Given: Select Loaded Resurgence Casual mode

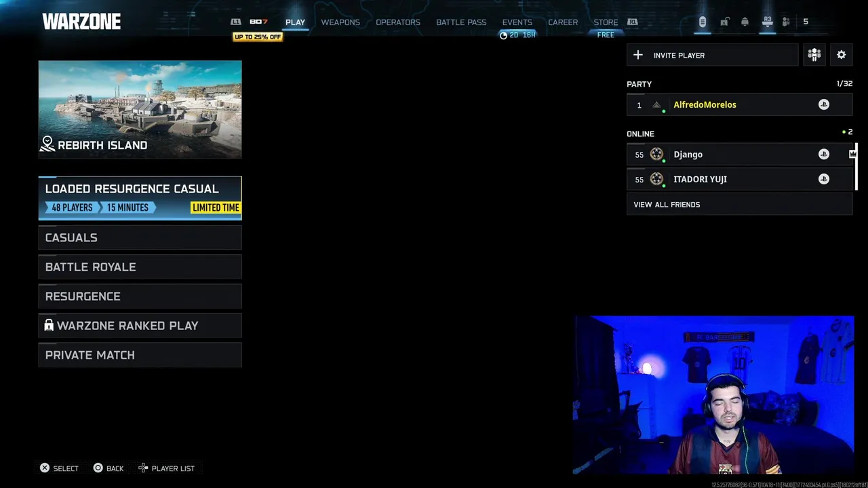Looking at the screenshot, I should pos(140,198).
